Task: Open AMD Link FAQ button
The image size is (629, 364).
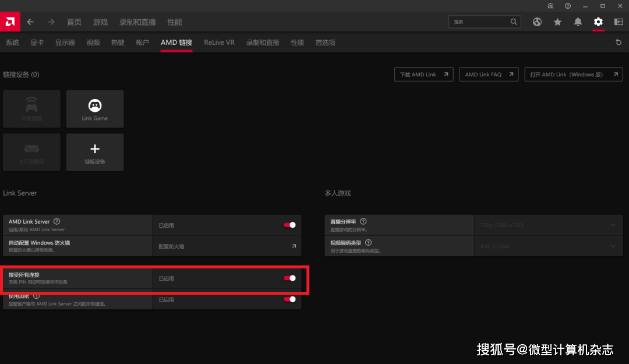Action: coord(489,74)
